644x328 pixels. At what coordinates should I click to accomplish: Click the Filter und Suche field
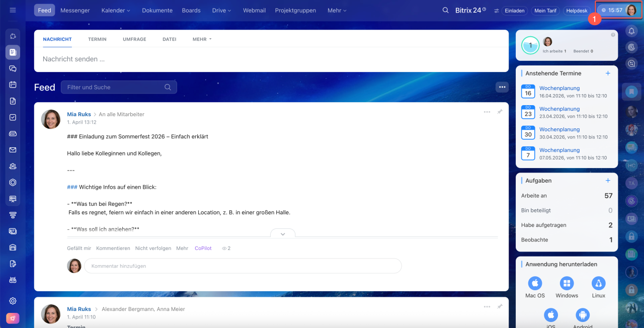pyautogui.click(x=115, y=87)
